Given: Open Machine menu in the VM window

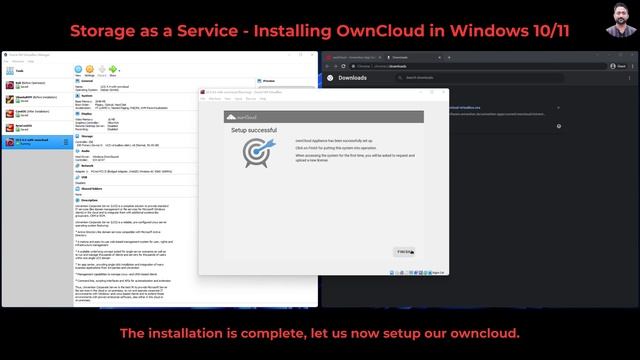Looking at the screenshot, I should pos(215,99).
